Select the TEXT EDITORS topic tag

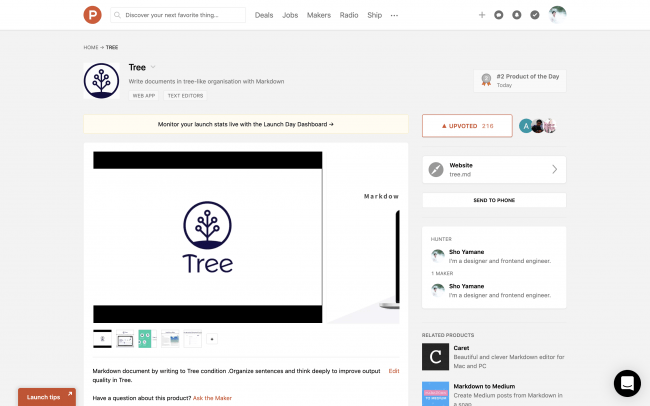[x=185, y=95]
